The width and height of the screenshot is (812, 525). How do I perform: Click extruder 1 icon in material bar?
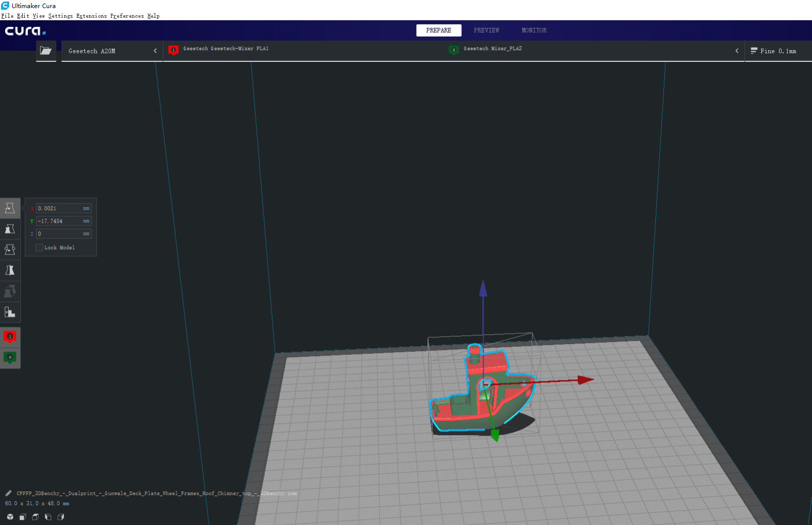(x=173, y=50)
